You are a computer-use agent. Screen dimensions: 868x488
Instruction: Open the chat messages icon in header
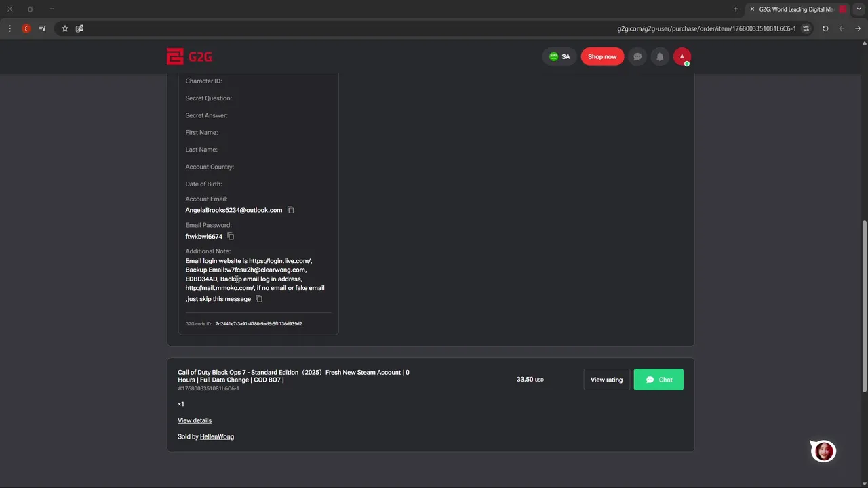[x=637, y=57]
